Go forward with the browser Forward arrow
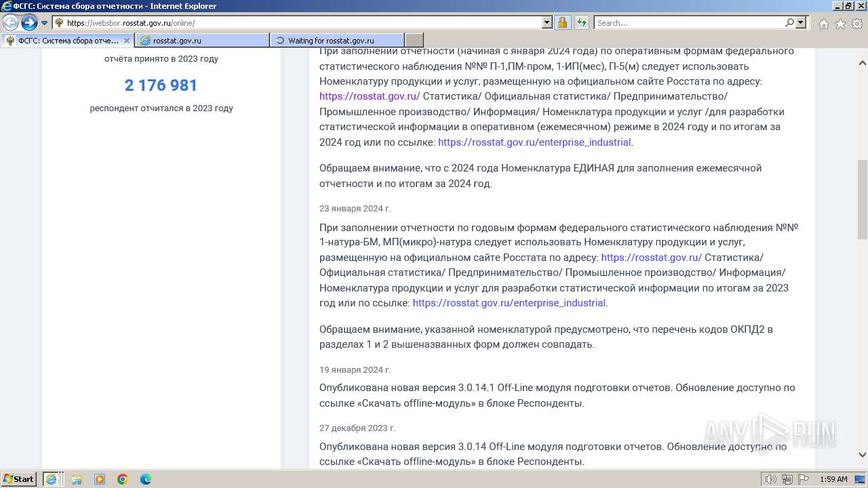This screenshot has height=488, width=868. tap(29, 23)
